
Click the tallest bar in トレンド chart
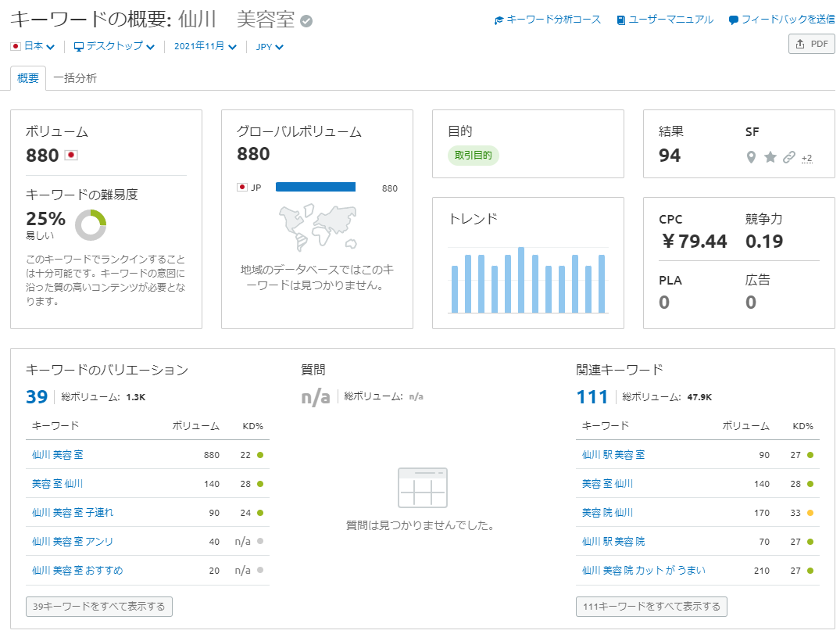pos(521,280)
